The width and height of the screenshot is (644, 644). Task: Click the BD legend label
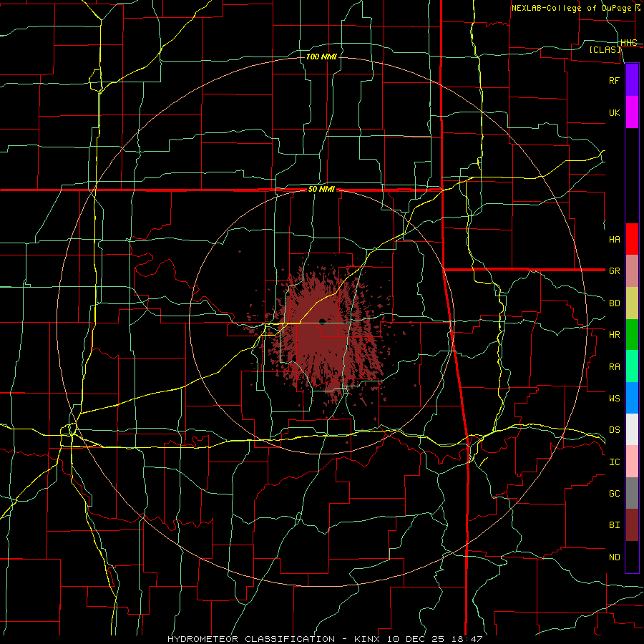coord(614,303)
